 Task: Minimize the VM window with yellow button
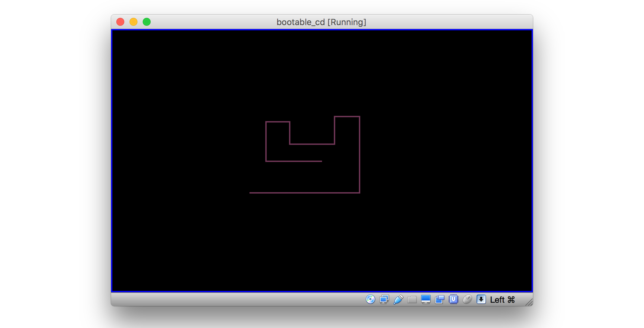pos(134,22)
